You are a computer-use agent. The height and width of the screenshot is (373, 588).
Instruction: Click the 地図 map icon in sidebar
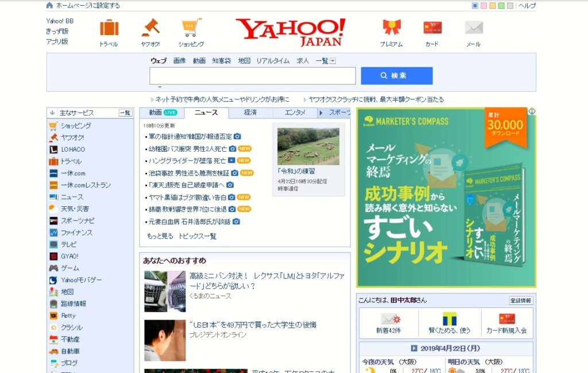point(53,292)
